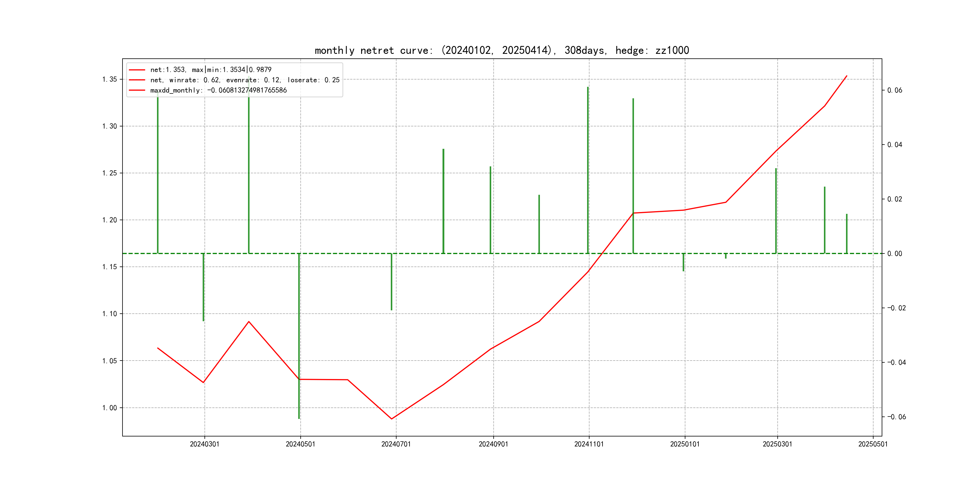Click x-axis tick label 20240301
980x490 pixels.
tap(204, 444)
